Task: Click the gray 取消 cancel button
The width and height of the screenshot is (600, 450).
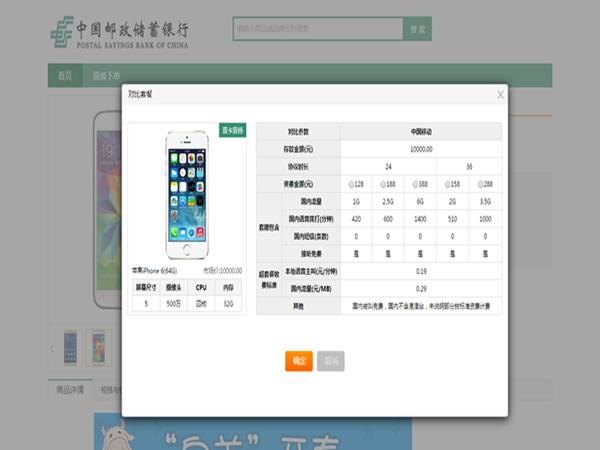Action: 331,361
